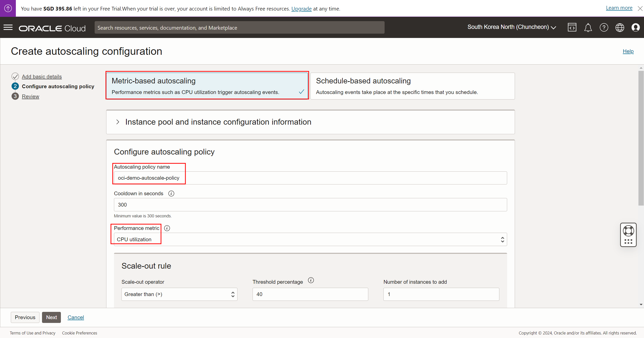
Task: Open the language globe icon
Action: (620, 27)
